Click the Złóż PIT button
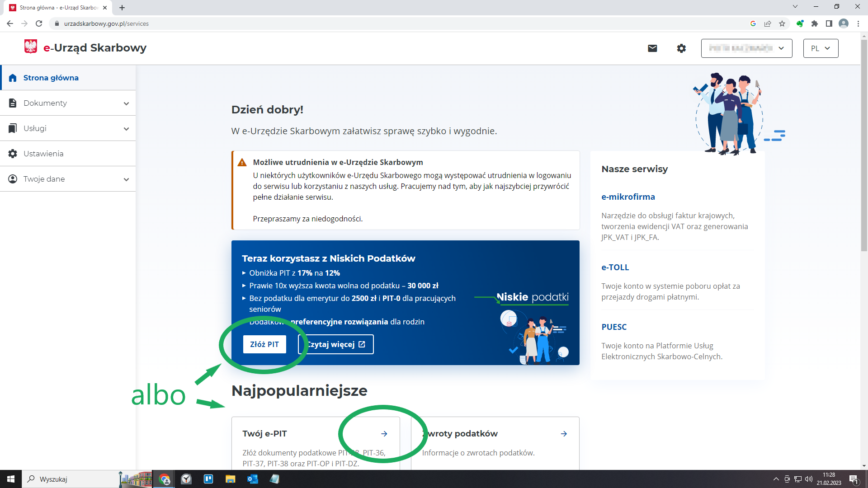Image resolution: width=868 pixels, height=488 pixels. click(264, 344)
